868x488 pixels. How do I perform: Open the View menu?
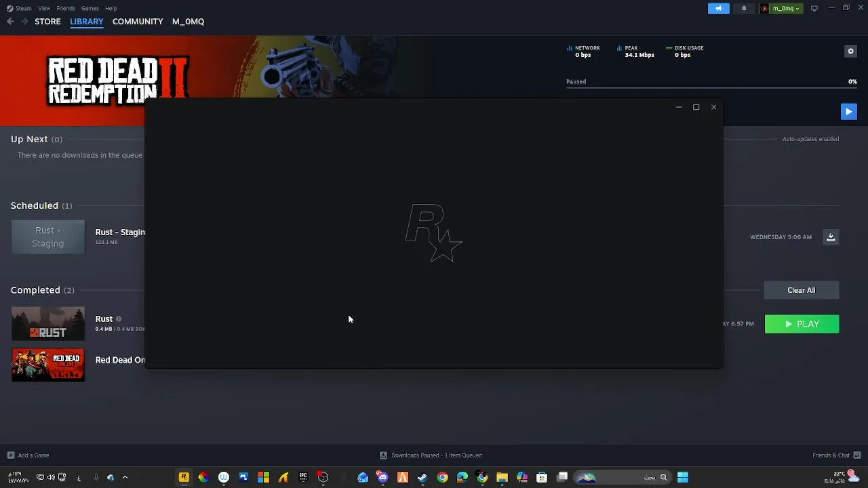coord(44,8)
